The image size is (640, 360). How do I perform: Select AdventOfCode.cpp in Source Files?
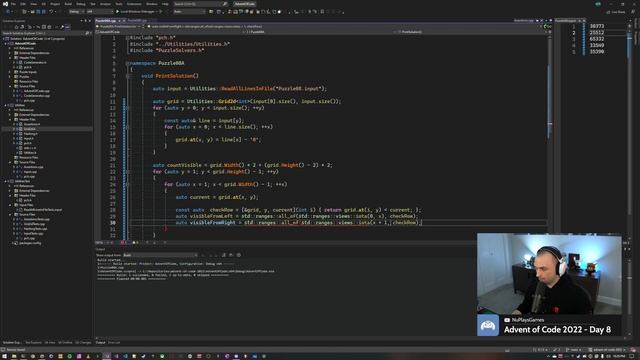click(36, 91)
